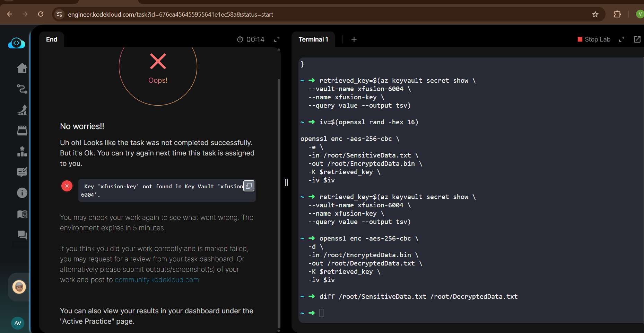Viewport: 644px width, 333px height.
Task: Click the browser address bar URL
Action: (x=171, y=15)
